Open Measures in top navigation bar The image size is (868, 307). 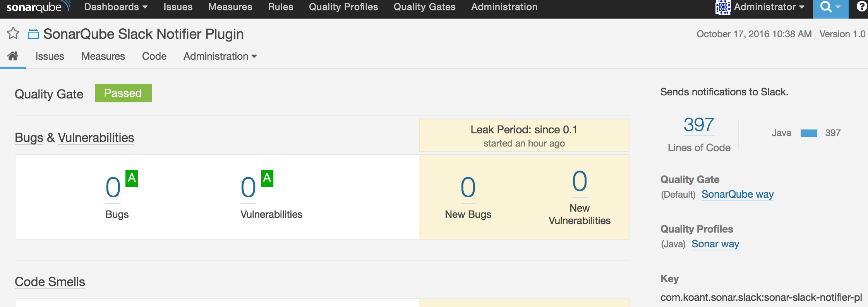click(x=230, y=7)
